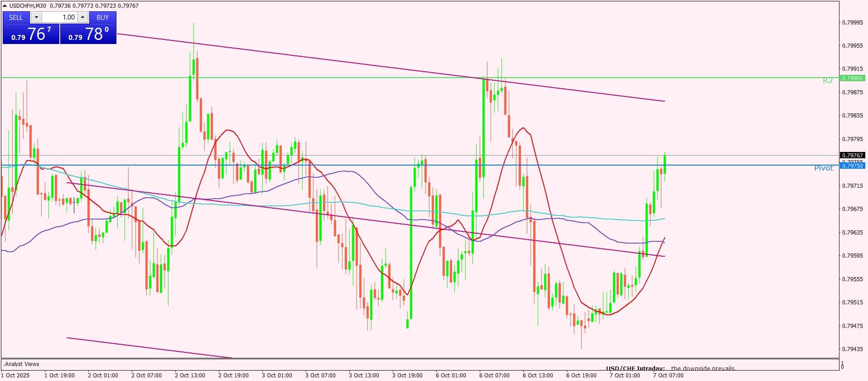Click the sell price 0.79 76 tile
This screenshot has height=381, width=868.
pyautogui.click(x=31, y=34)
